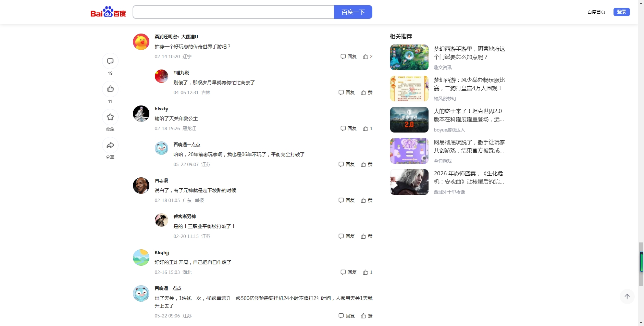The image size is (644, 326).
Task: Like the article using sidebar thumbs-up icon
Action: click(x=110, y=89)
